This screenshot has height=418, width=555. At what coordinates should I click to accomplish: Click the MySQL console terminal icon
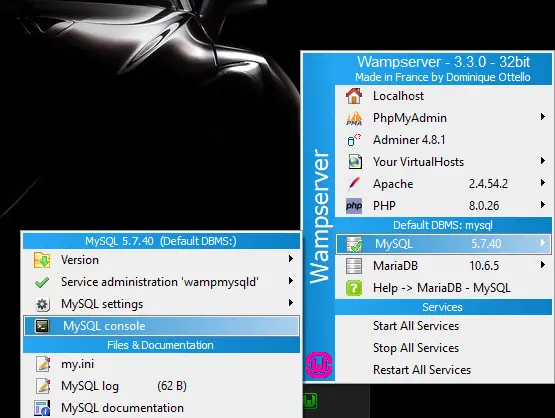42,326
